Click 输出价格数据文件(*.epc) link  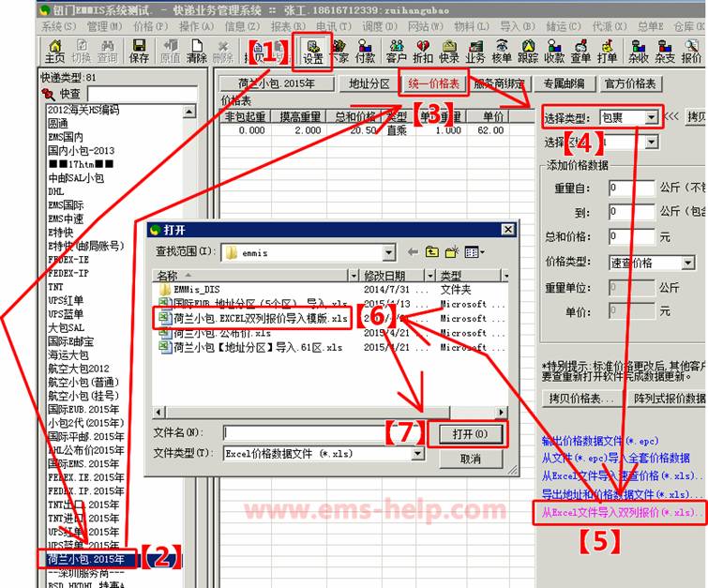pos(600,441)
